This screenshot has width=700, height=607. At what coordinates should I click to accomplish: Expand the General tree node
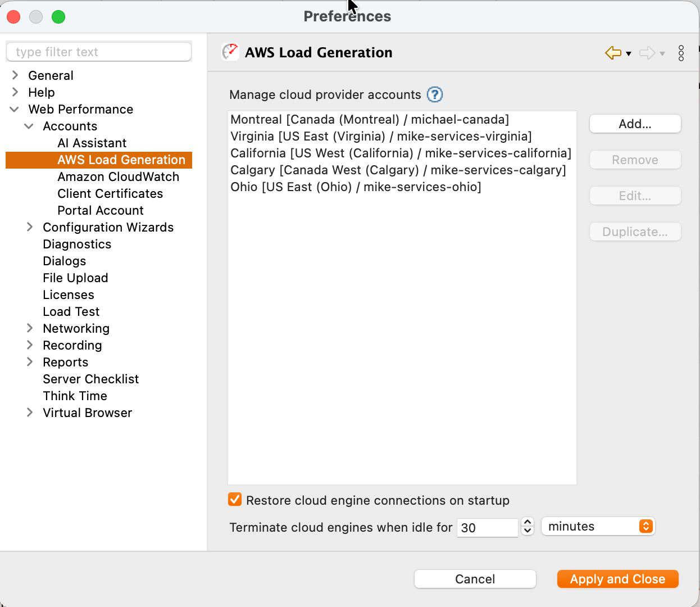15,75
